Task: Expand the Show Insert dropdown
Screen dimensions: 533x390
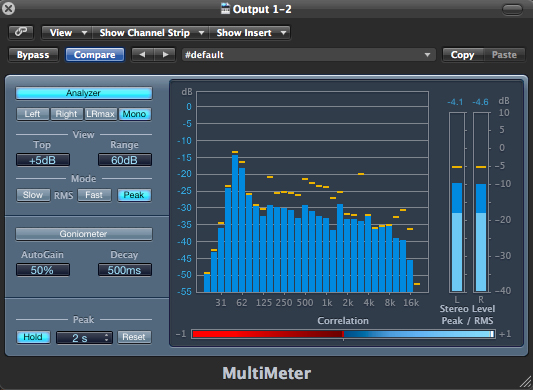Action: pos(250,33)
